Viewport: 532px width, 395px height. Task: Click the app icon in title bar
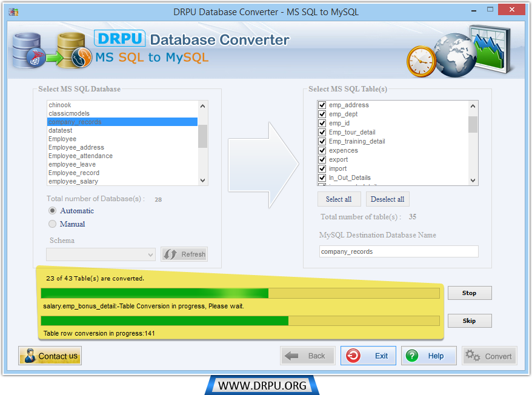13,12
